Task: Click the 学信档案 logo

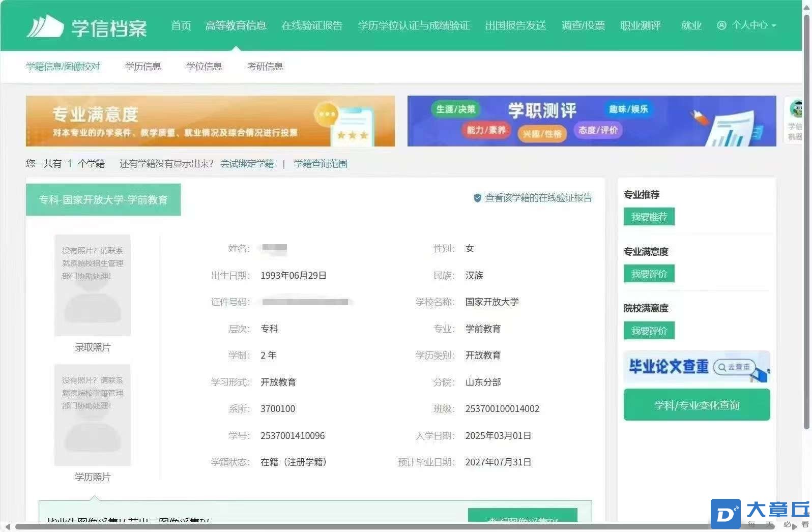Action: click(x=86, y=26)
